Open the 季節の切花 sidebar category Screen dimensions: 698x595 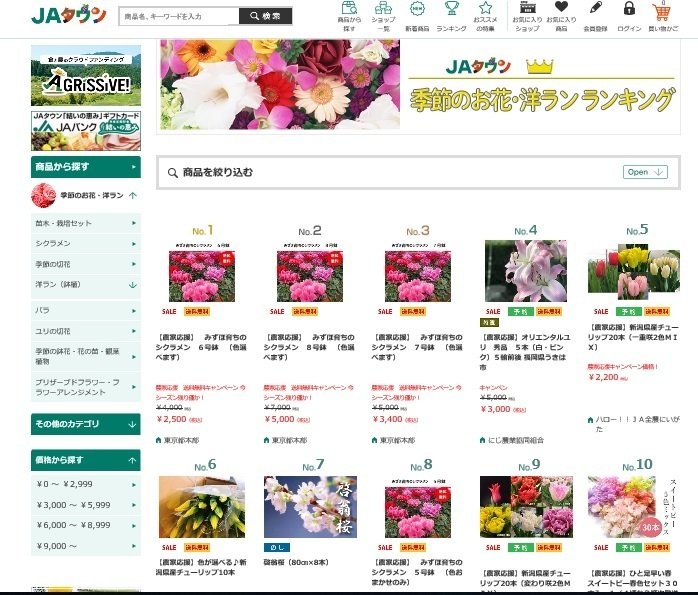[86, 264]
